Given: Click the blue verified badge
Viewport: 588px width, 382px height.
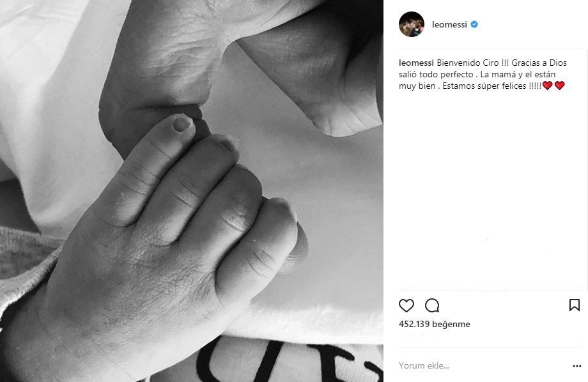Looking at the screenshot, I should 474,24.
